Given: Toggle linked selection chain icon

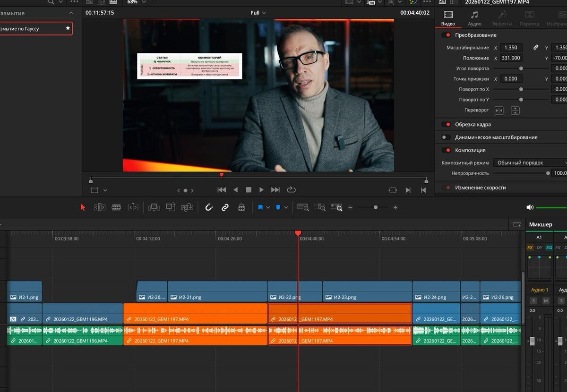Looking at the screenshot, I should [x=225, y=207].
